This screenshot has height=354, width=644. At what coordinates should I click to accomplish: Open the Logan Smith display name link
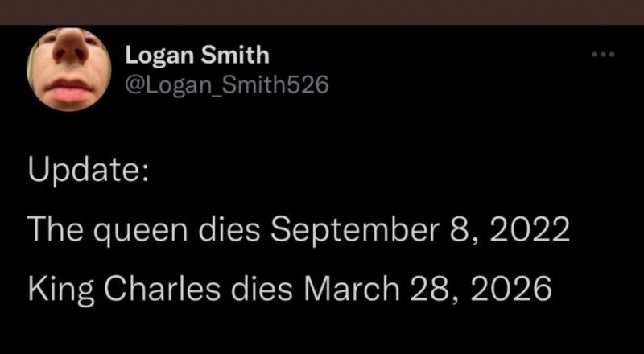click(197, 56)
